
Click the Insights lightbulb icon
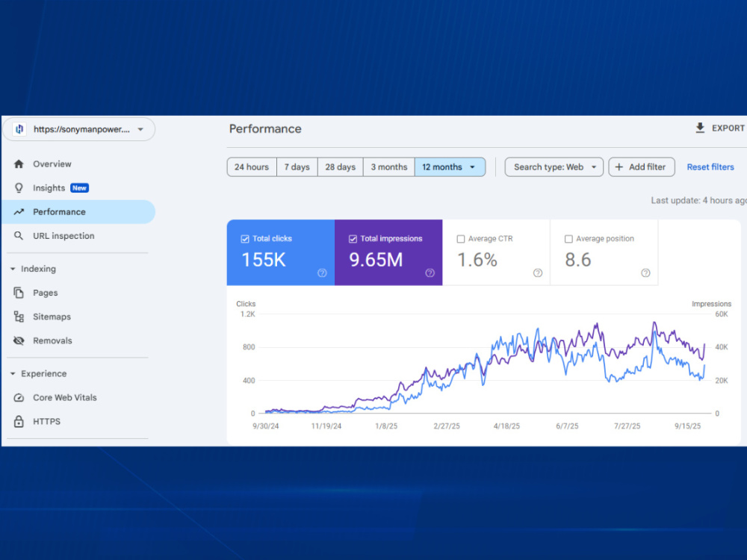point(19,188)
